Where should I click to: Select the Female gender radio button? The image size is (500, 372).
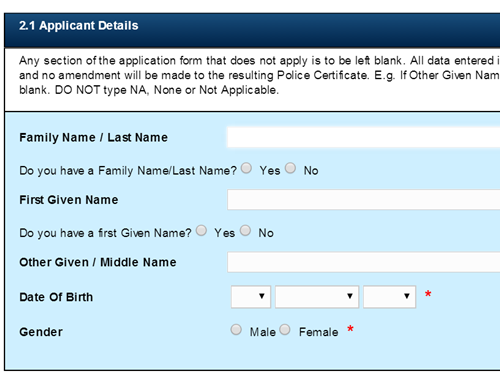pyautogui.click(x=285, y=330)
